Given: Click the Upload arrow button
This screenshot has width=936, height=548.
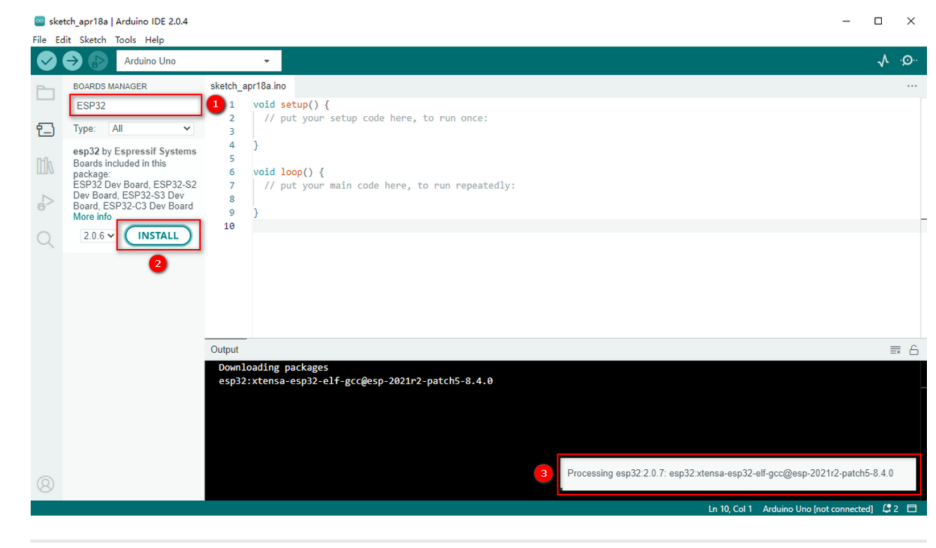Looking at the screenshot, I should click(72, 61).
